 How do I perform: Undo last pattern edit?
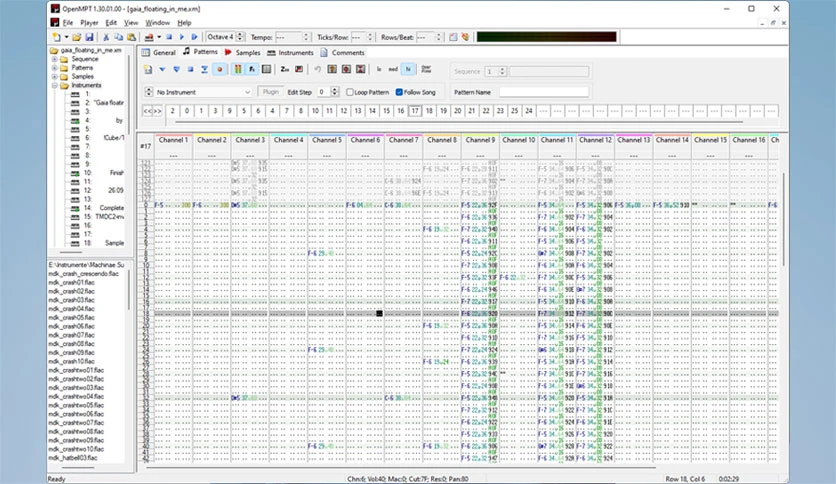click(318, 69)
